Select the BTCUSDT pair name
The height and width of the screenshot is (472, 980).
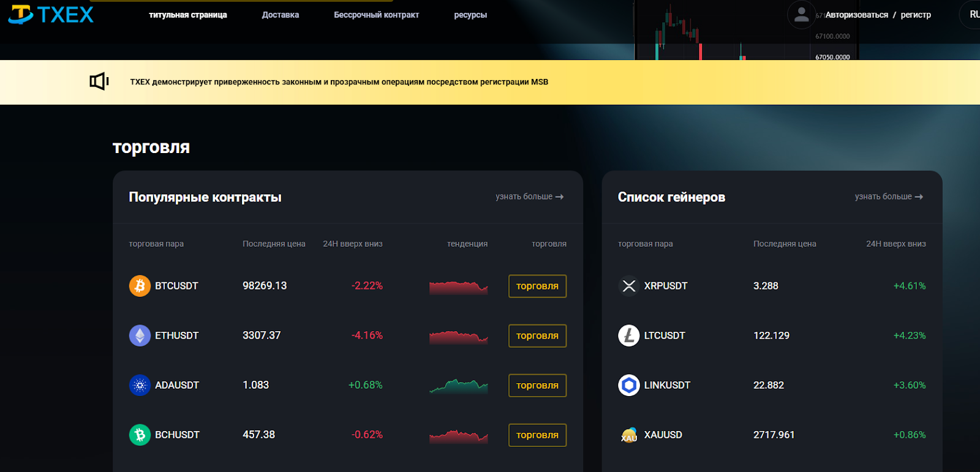(x=176, y=286)
